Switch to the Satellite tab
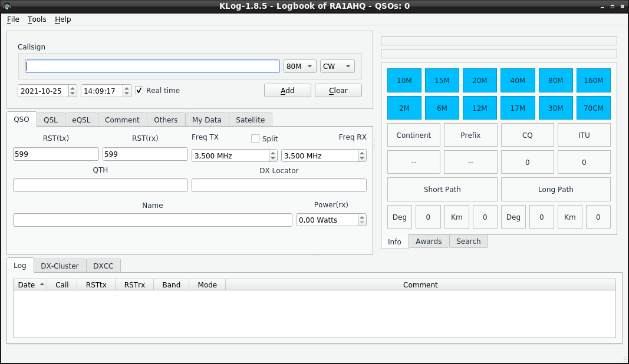The image size is (629, 364). pyautogui.click(x=251, y=120)
